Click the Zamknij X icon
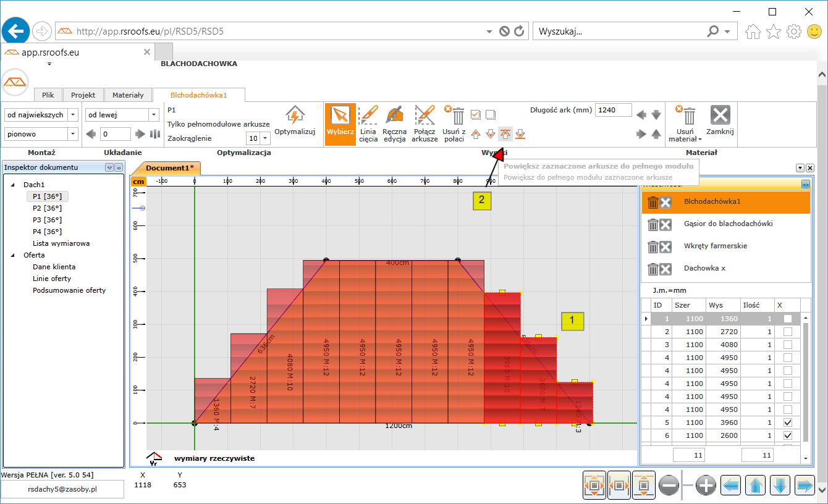 [720, 116]
